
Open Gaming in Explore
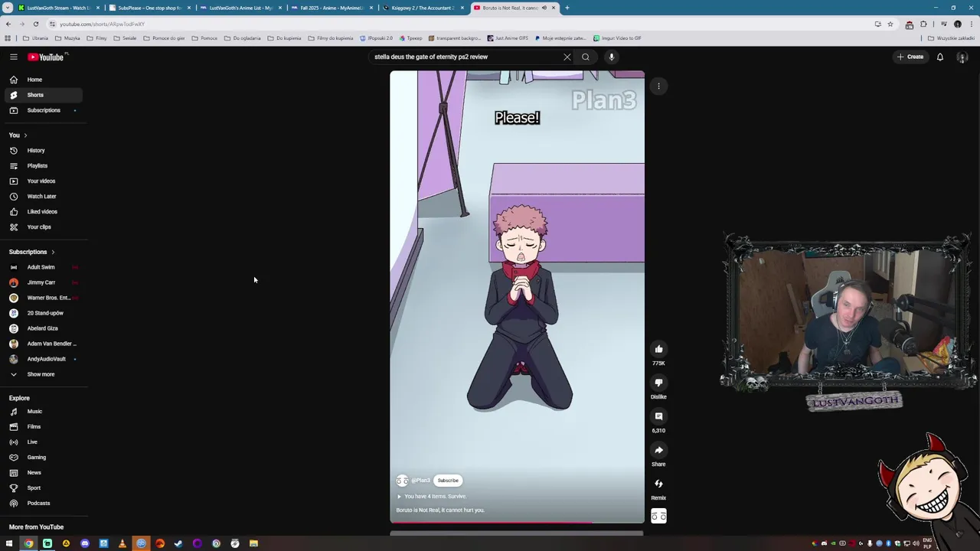43,458
